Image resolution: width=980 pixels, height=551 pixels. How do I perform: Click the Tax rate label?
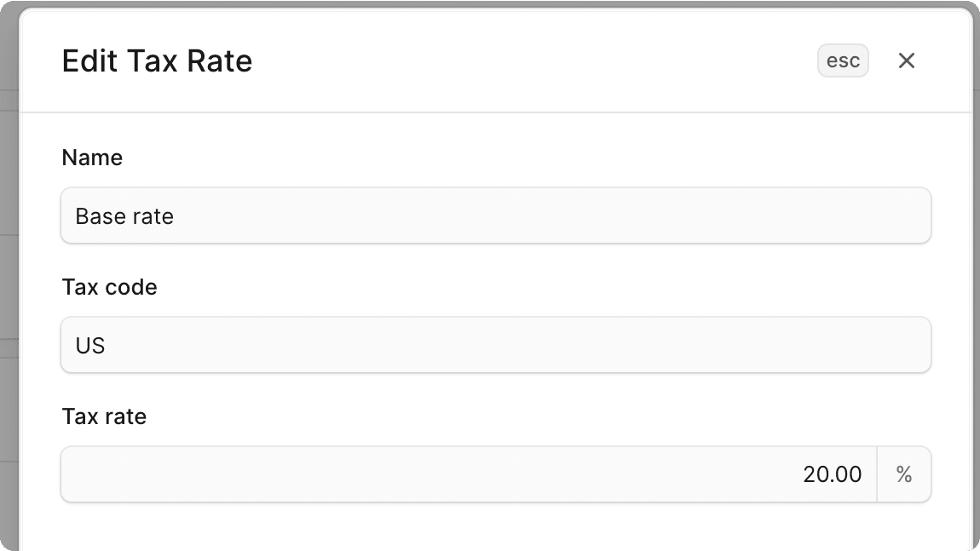103,416
